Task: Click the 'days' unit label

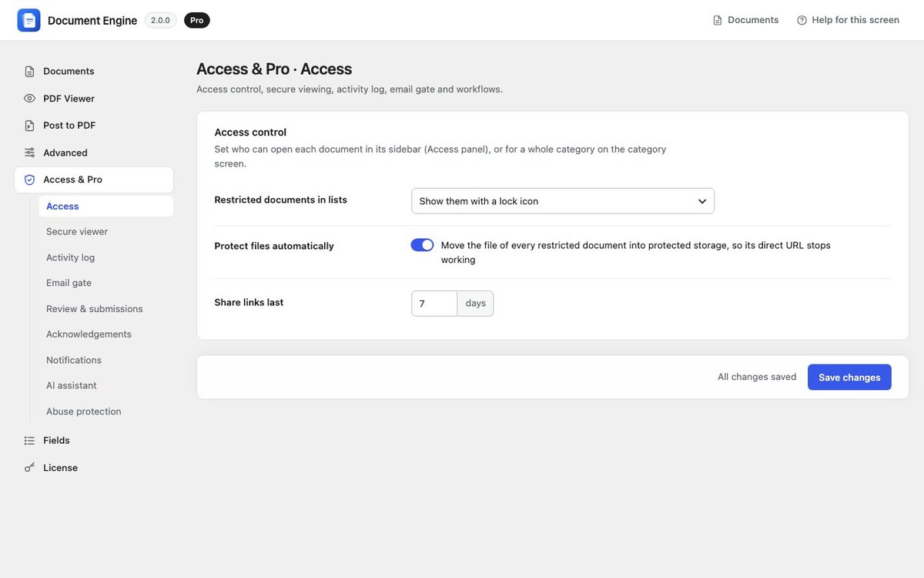Action: [476, 304]
